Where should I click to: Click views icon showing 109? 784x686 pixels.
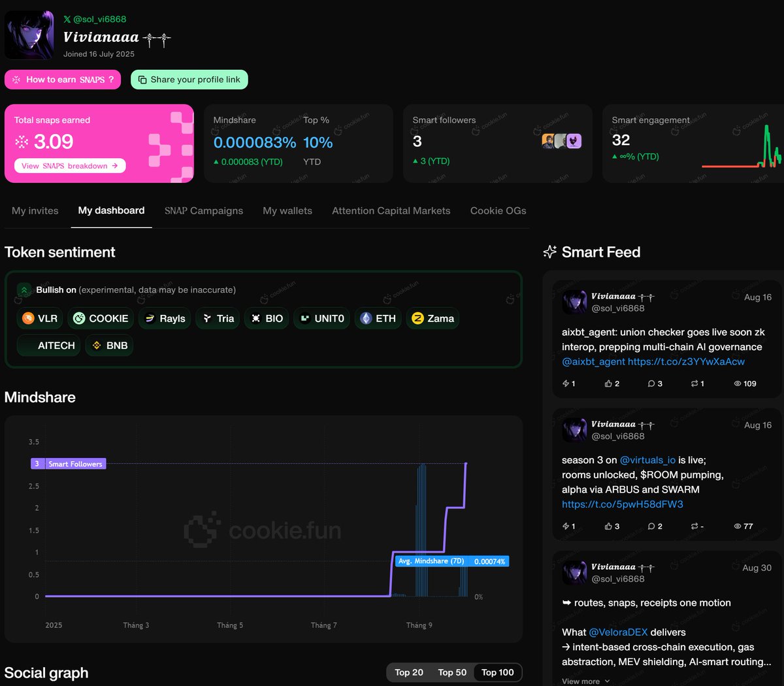[738, 384]
